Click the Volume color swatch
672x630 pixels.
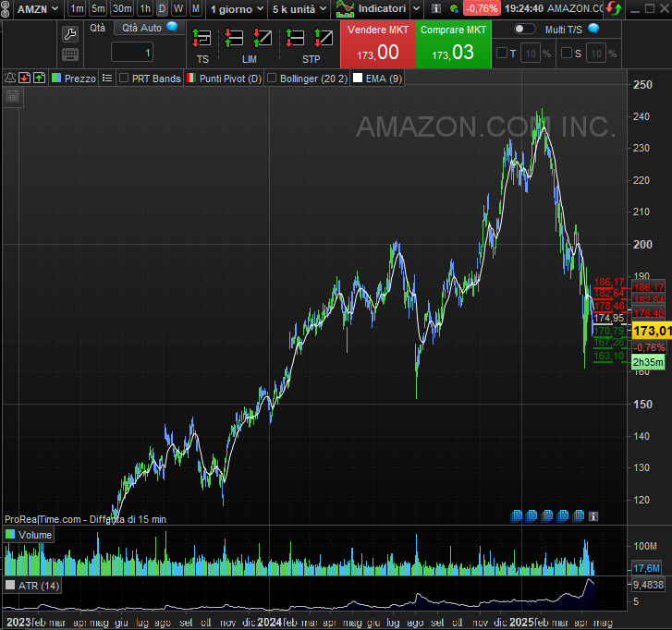pyautogui.click(x=10, y=535)
